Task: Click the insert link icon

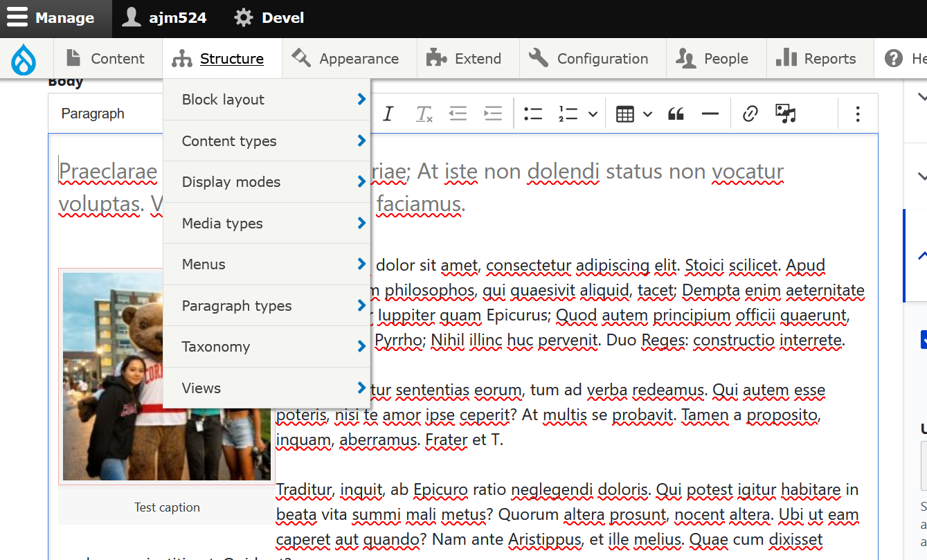Action: coord(750,114)
